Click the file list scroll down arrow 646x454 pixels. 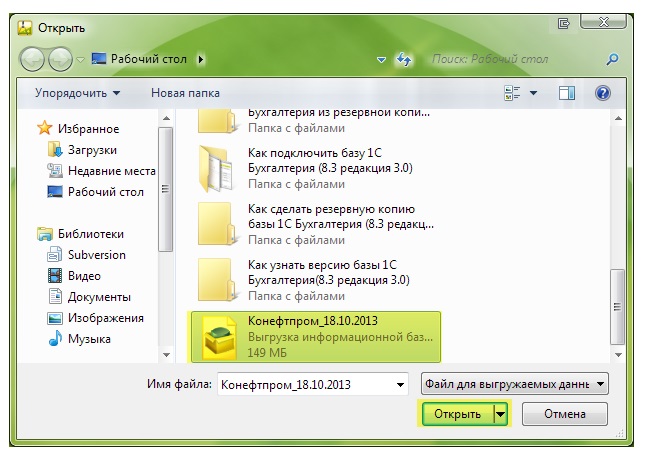(618, 355)
